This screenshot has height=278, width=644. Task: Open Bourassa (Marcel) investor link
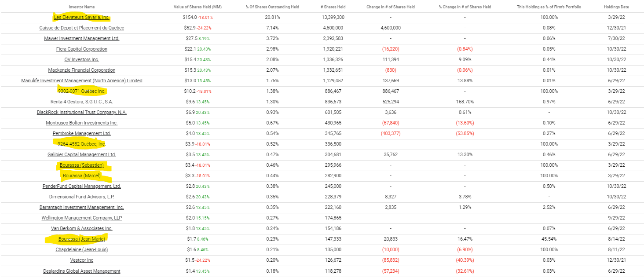coord(82,176)
